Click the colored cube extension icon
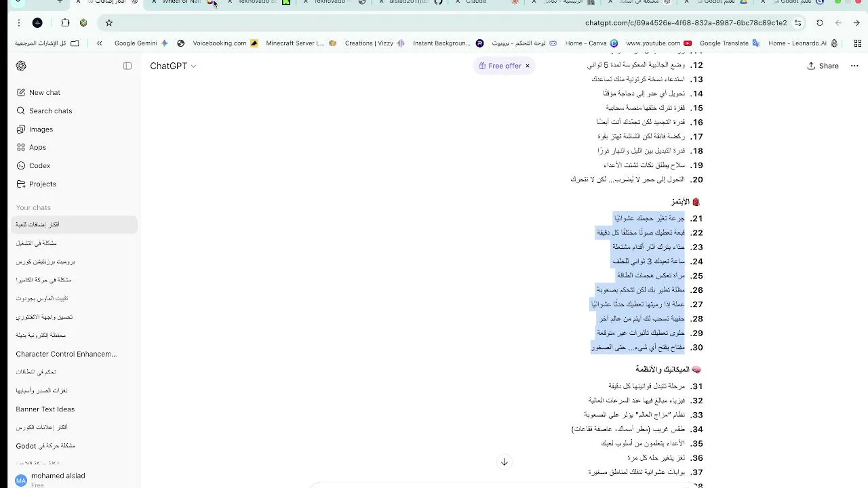Viewport: 868px width, 488px height. pyautogui.click(x=83, y=22)
